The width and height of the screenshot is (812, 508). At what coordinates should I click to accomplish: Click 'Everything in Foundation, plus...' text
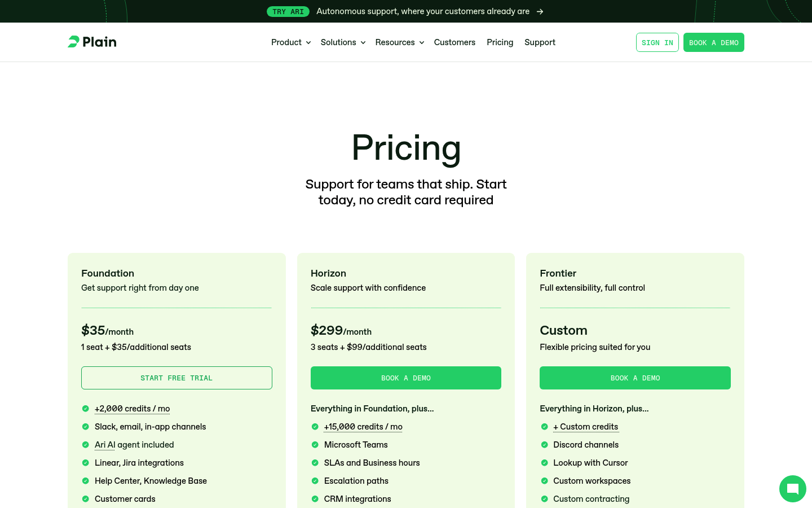372,409
